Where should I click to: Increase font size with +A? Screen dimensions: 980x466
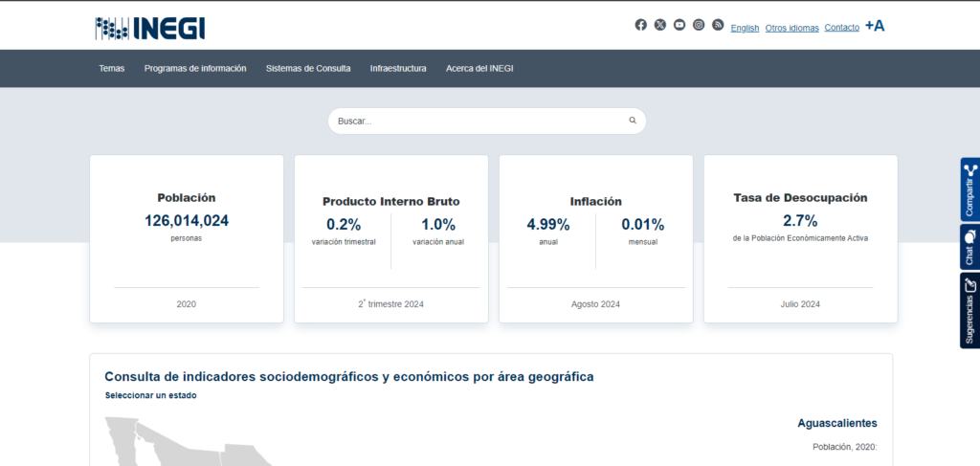[875, 26]
